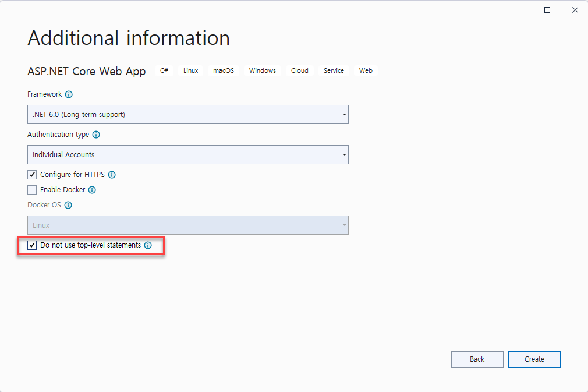This screenshot has height=392, width=588.
Task: Click the disabled Docker OS Linux dropdown
Action: point(187,225)
